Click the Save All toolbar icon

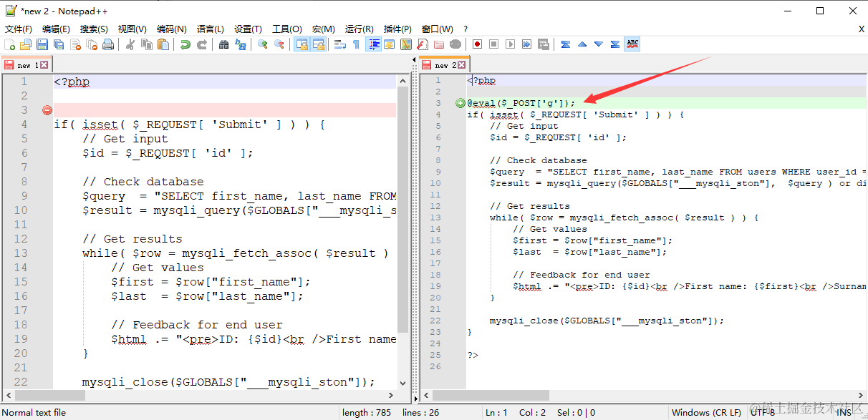(58, 44)
